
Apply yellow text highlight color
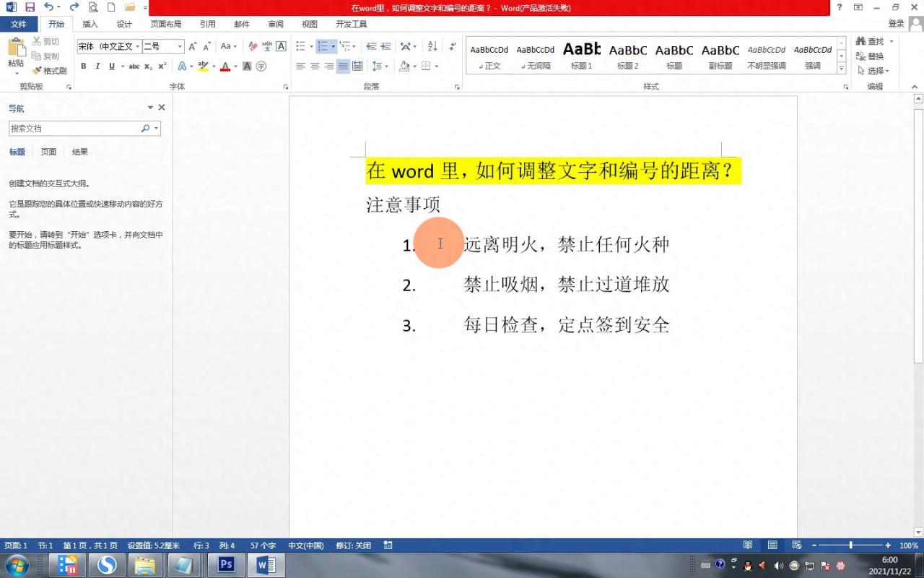coord(202,66)
